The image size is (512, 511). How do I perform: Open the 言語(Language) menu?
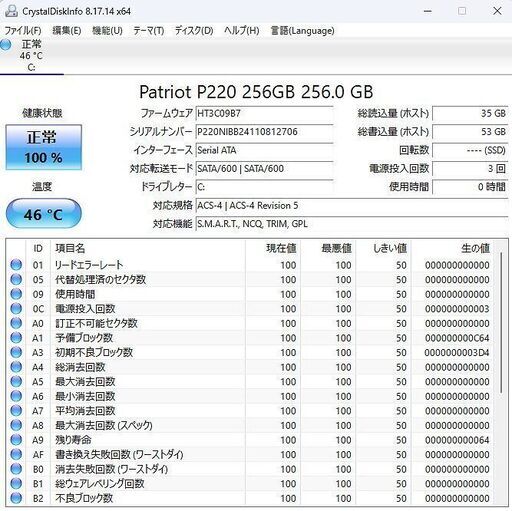point(302,31)
